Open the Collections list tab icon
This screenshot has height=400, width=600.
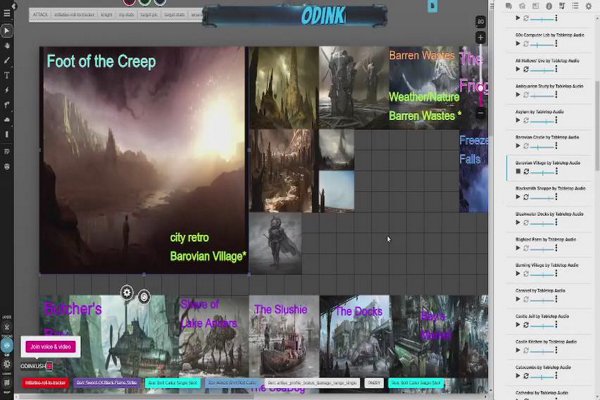pos(575,6)
